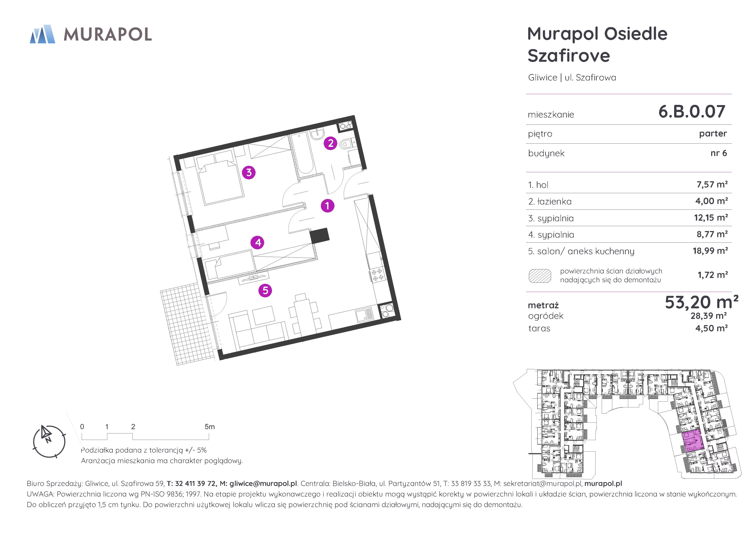This screenshot has height=534, width=756.
Task: Click the '1. hol' row label
Action: 538,185
